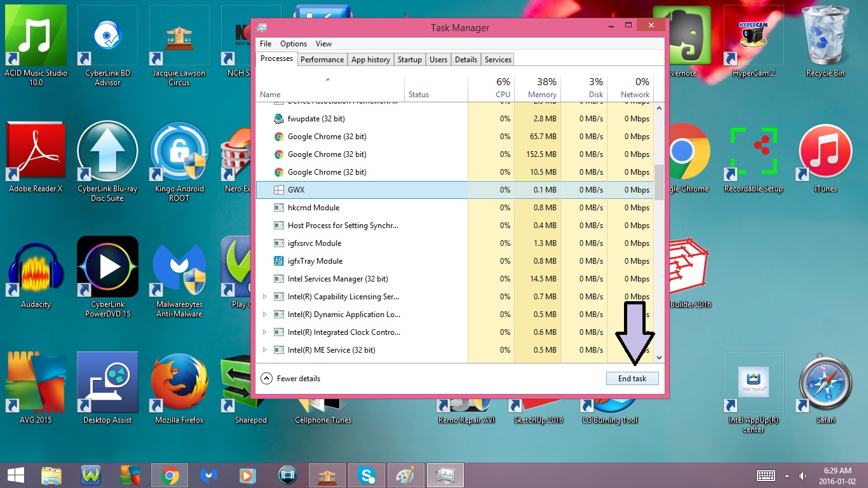This screenshot has width=868, height=488.
Task: Open CyberLink Blu-ray Disc Suite icon
Action: [x=107, y=162]
